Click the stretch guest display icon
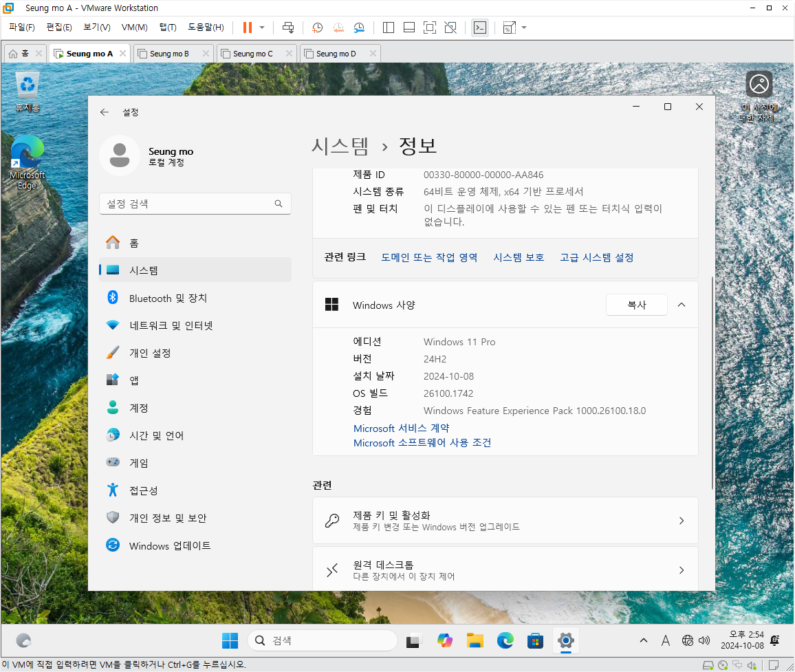This screenshot has width=795, height=672. [509, 28]
